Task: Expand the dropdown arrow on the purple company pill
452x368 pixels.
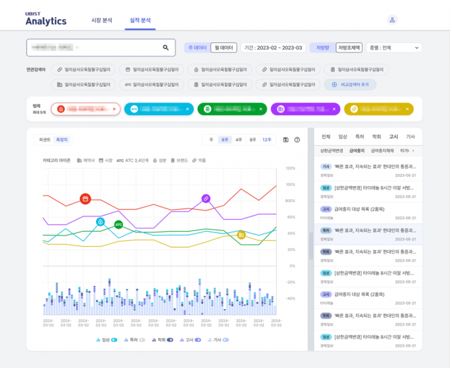Action: point(334,109)
